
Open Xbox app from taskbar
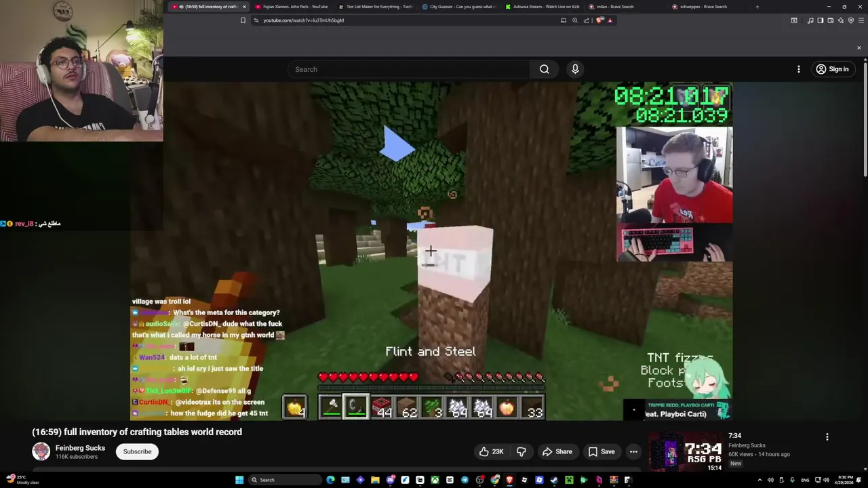coord(435,480)
